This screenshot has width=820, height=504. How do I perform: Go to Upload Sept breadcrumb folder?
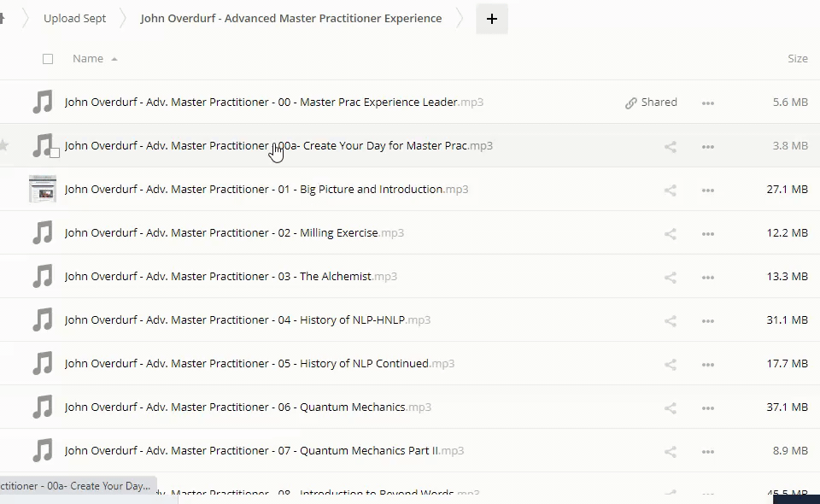tap(75, 18)
